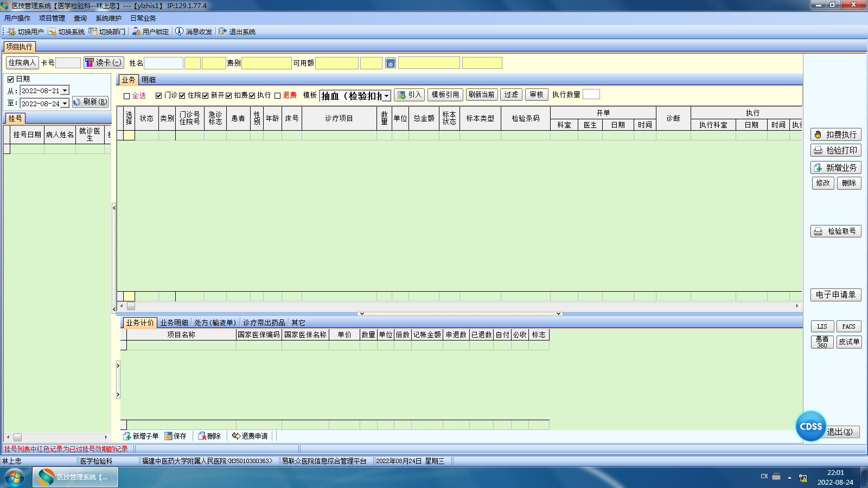868x488 pixels.
Task: Click the 医技管理系统 taskbar app icon
Action: pyautogui.click(x=46, y=477)
